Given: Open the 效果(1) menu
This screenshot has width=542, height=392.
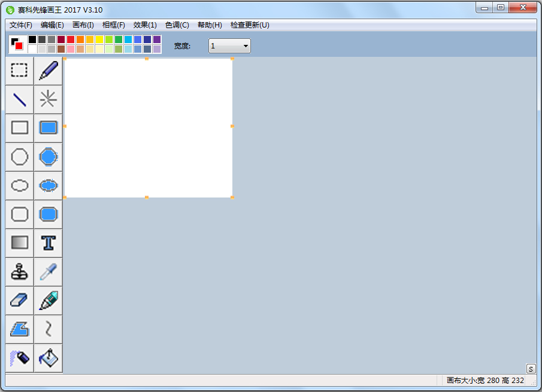Looking at the screenshot, I should [x=145, y=25].
